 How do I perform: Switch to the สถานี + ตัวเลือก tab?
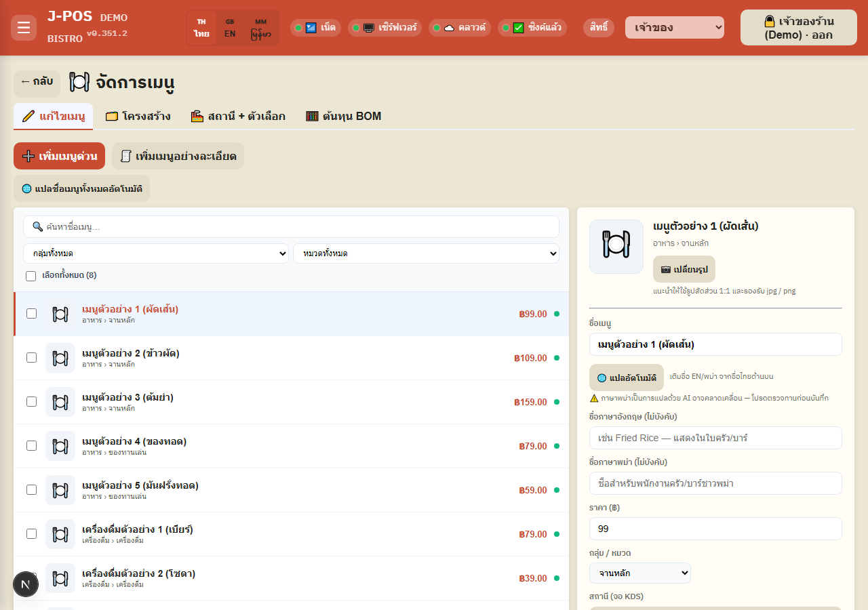[238, 117]
